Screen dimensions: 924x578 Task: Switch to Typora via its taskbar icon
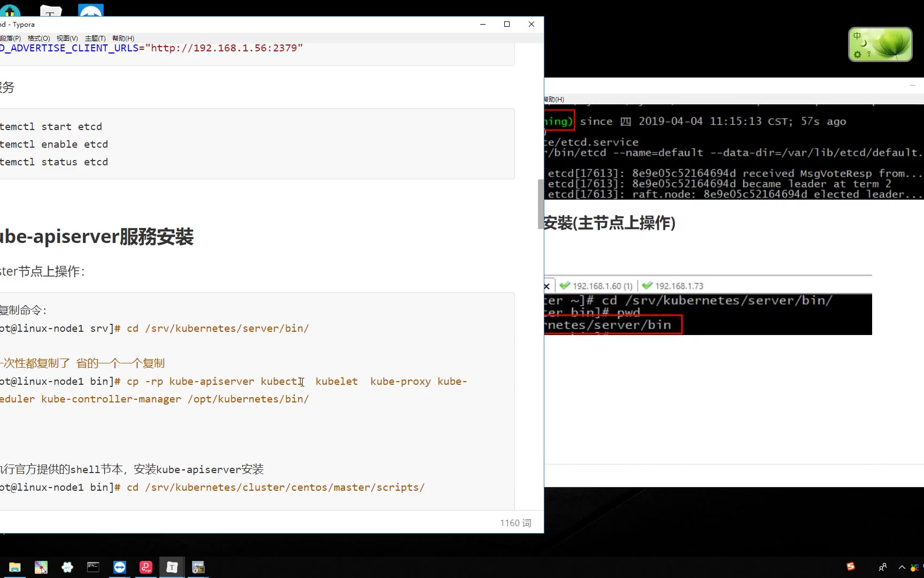(172, 567)
